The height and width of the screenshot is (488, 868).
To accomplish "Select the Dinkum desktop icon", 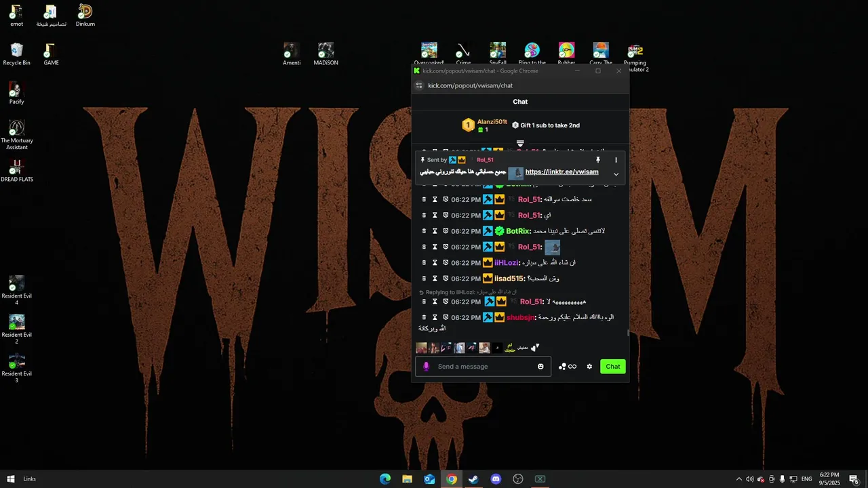I will pyautogui.click(x=85, y=16).
